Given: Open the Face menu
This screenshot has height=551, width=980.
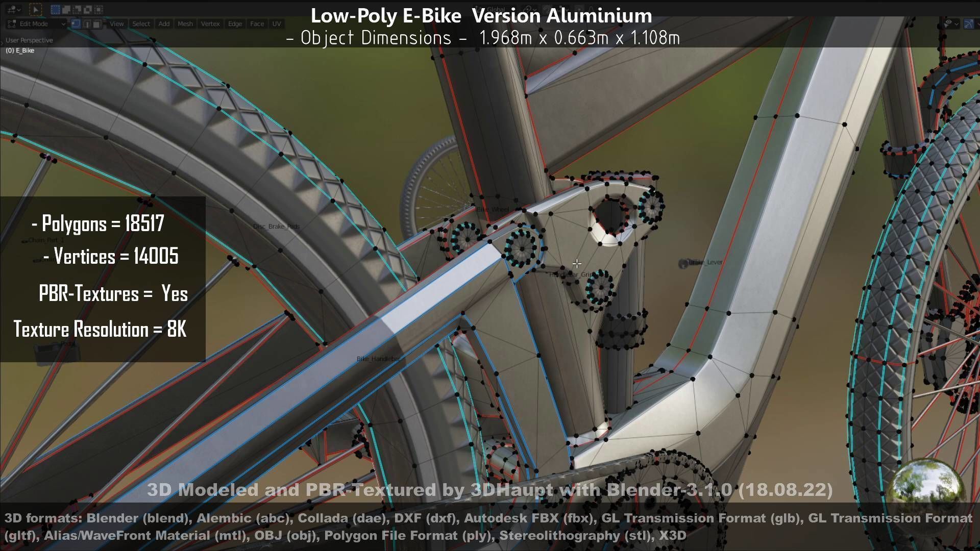Looking at the screenshot, I should (x=257, y=24).
